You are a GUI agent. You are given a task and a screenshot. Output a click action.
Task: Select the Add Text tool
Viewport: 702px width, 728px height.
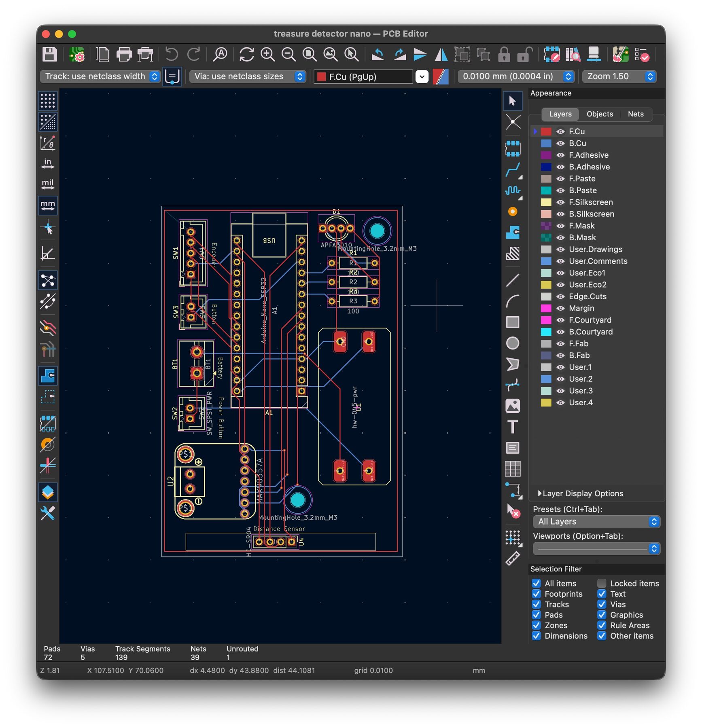click(513, 427)
